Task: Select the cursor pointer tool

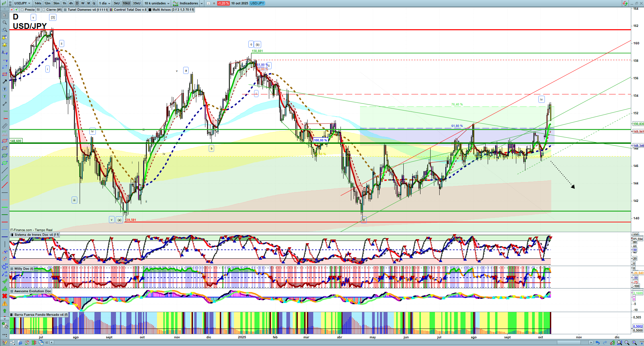Action: [5, 15]
